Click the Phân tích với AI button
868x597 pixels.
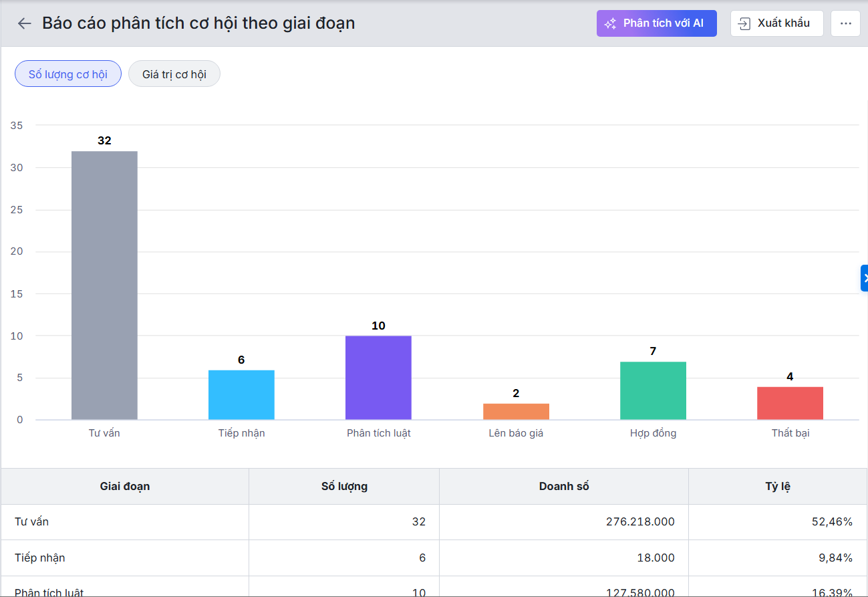tap(656, 23)
